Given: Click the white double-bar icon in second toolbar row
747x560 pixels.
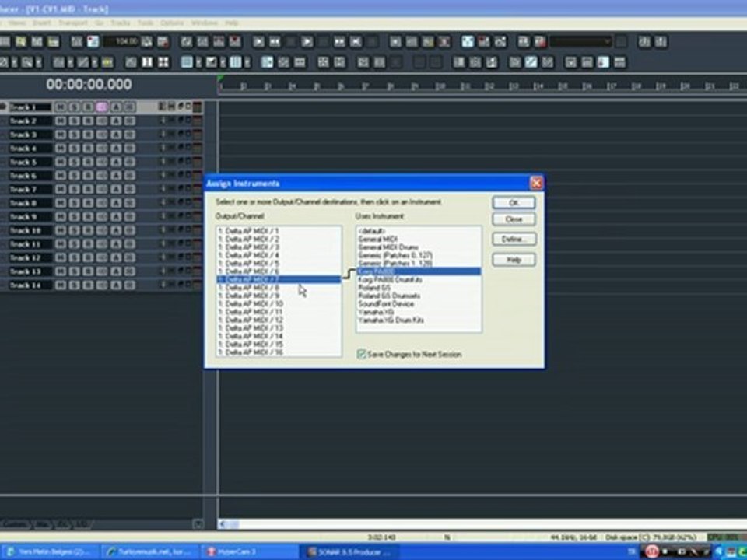Looking at the screenshot, I should pyautogui.click(x=147, y=62).
